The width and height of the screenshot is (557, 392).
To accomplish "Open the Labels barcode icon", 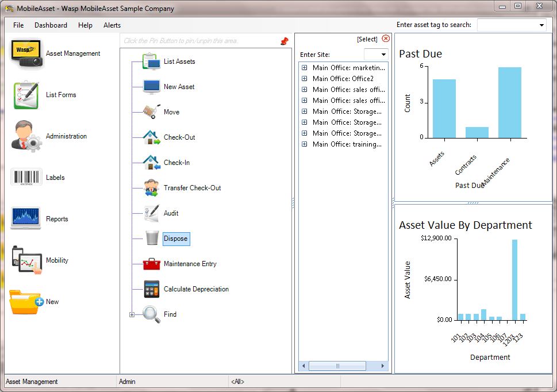I will coord(26,177).
